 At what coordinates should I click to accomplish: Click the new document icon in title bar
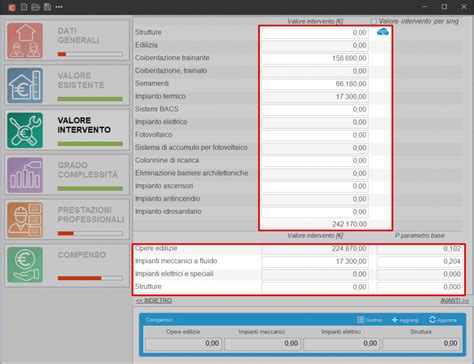24,7
